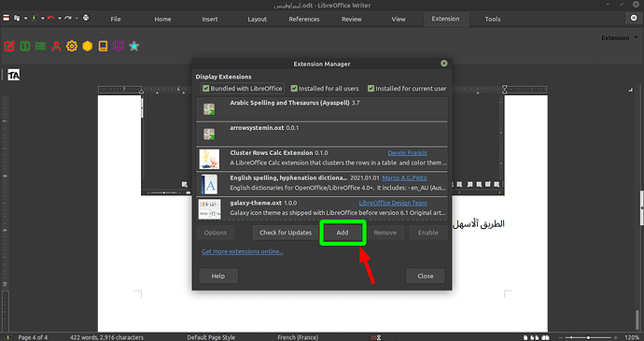Open the Redo history dropdown arrow
This screenshot has width=644, height=341.
click(77, 18)
